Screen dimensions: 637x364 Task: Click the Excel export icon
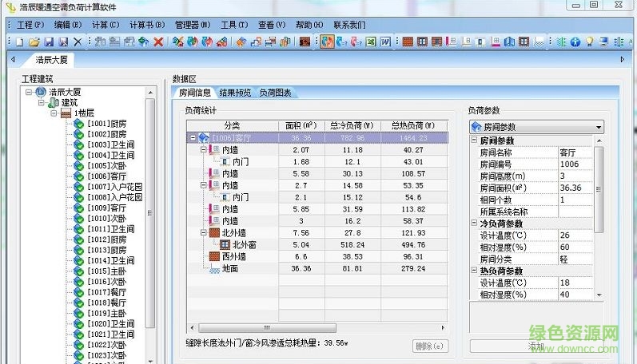[x=371, y=42]
